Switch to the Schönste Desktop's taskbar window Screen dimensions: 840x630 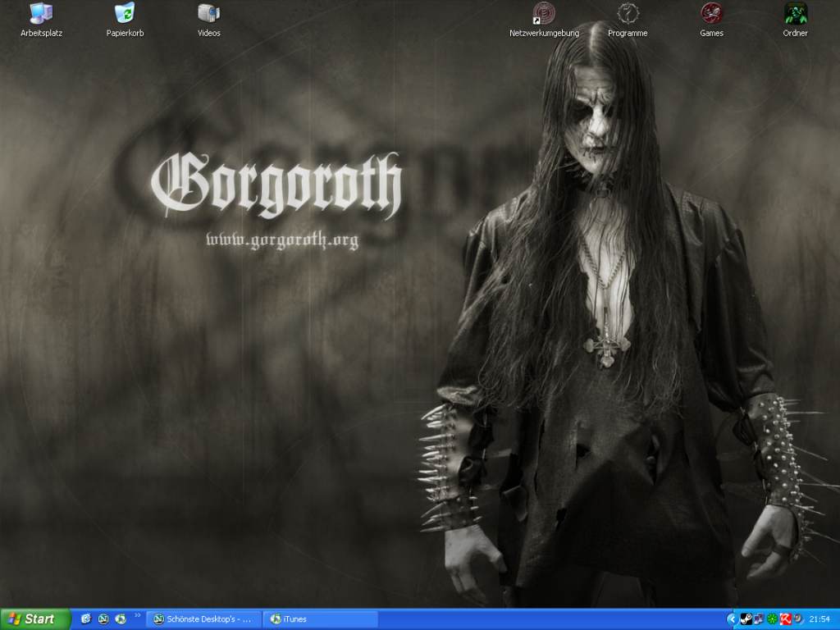pos(203,619)
